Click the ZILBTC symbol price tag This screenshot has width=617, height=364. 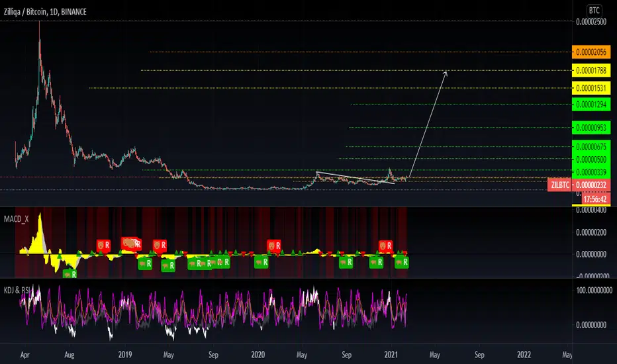[x=559, y=185]
